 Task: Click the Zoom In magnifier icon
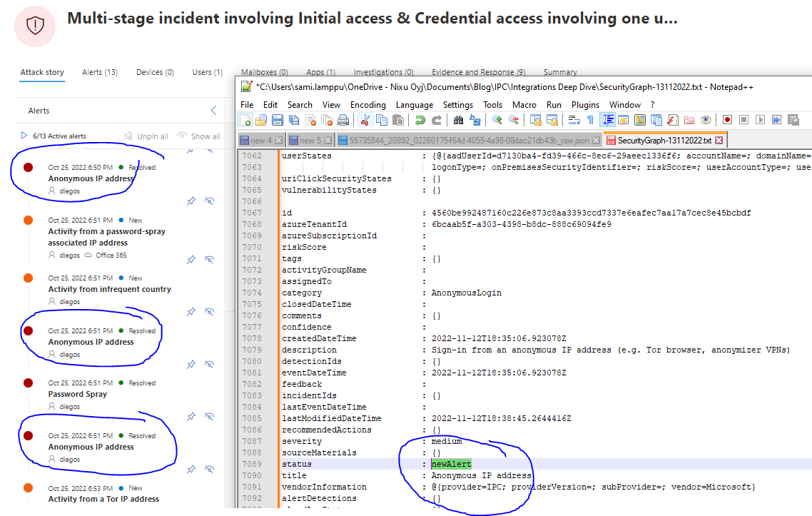coord(497,120)
